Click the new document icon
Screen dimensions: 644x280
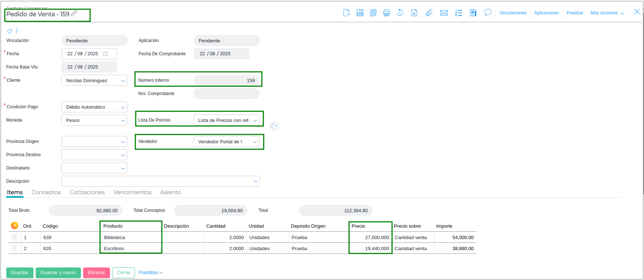tap(346, 13)
